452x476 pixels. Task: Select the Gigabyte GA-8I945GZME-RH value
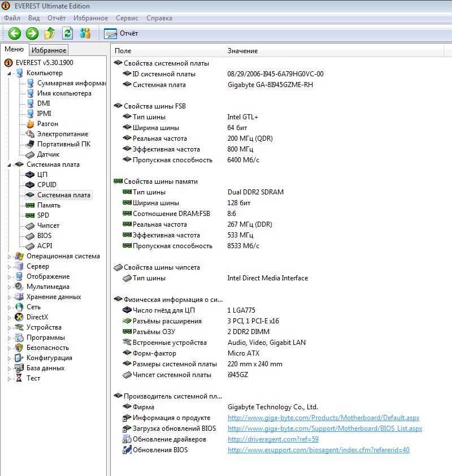tap(270, 85)
